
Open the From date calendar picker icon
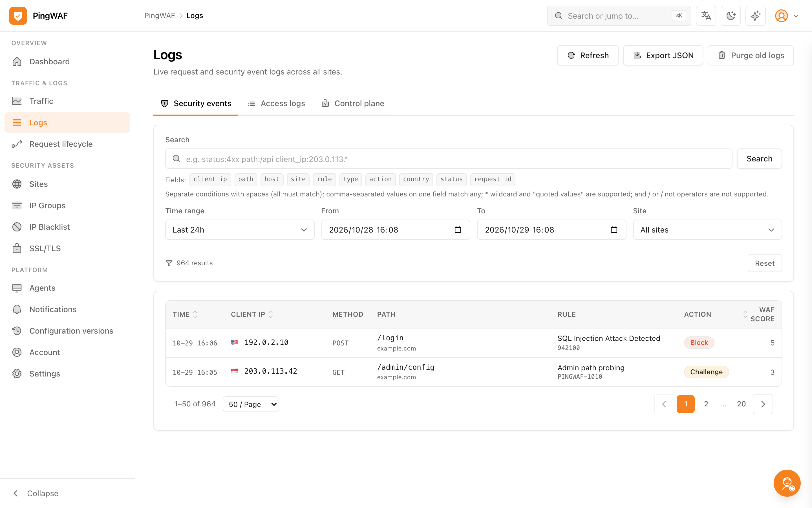458,229
